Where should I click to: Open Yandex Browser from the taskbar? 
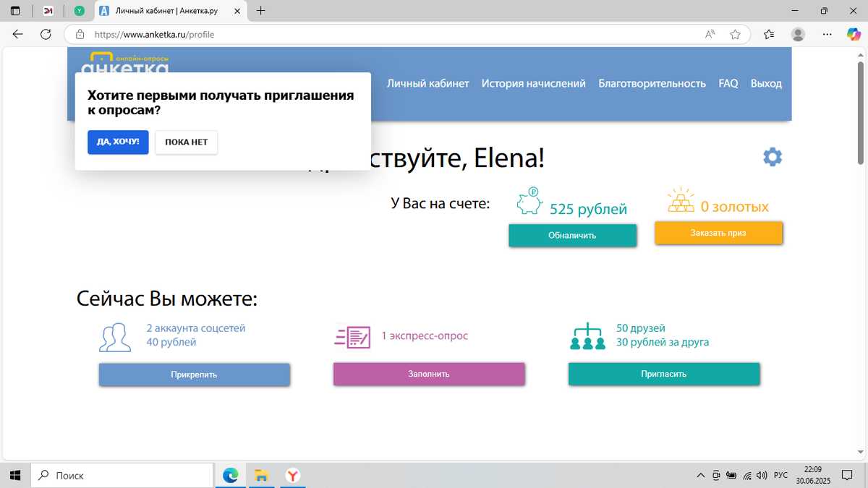click(x=292, y=475)
